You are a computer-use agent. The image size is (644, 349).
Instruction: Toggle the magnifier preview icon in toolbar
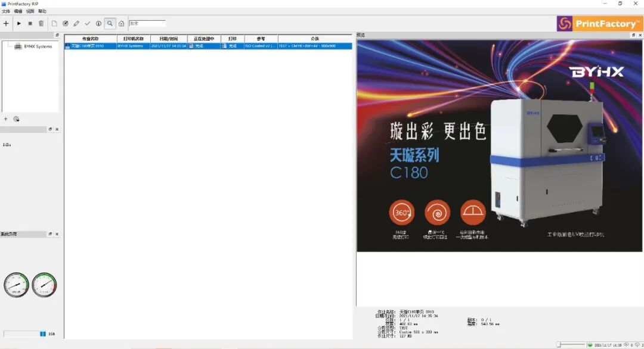110,23
